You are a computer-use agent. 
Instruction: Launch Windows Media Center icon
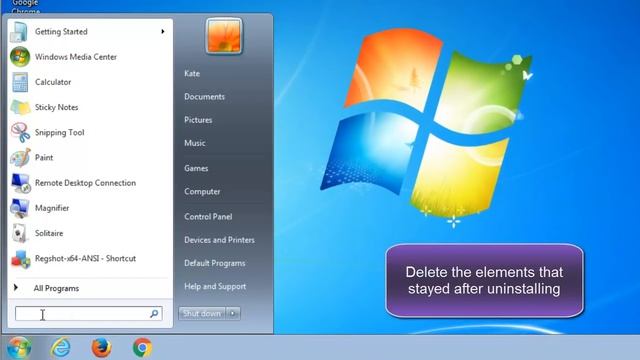20,57
